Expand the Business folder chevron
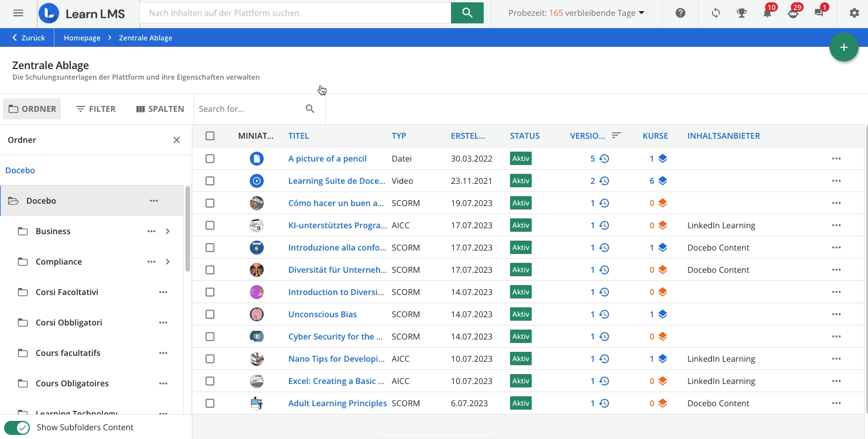Viewport: 868px width, 439px height. click(168, 231)
